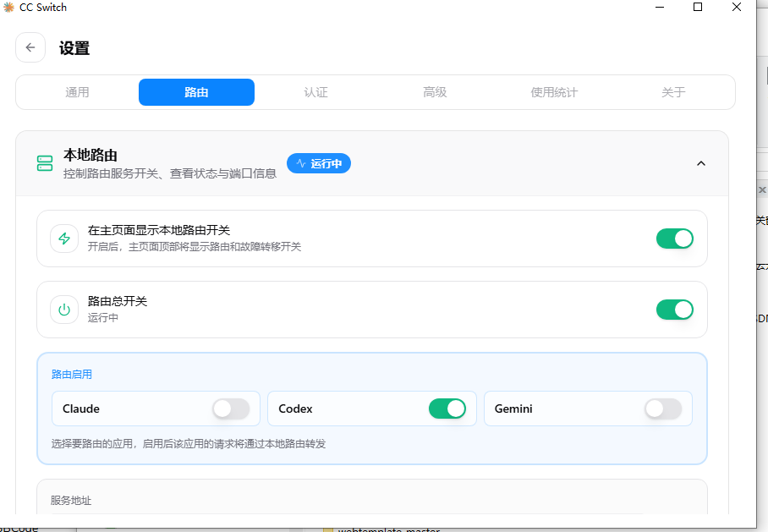Select the 路由 tab
This screenshot has width=768, height=532.
[196, 92]
